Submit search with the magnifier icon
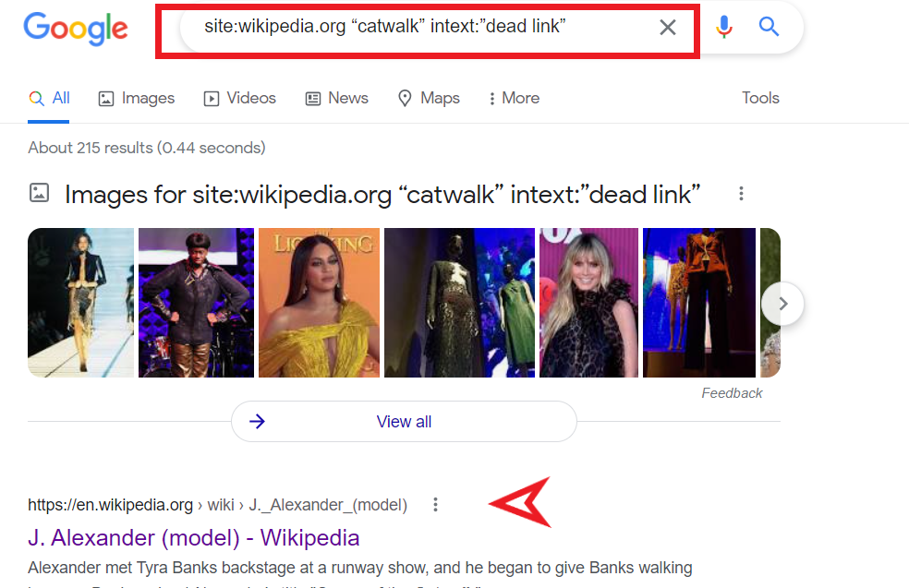Screen dimensions: 909x588 769,27
